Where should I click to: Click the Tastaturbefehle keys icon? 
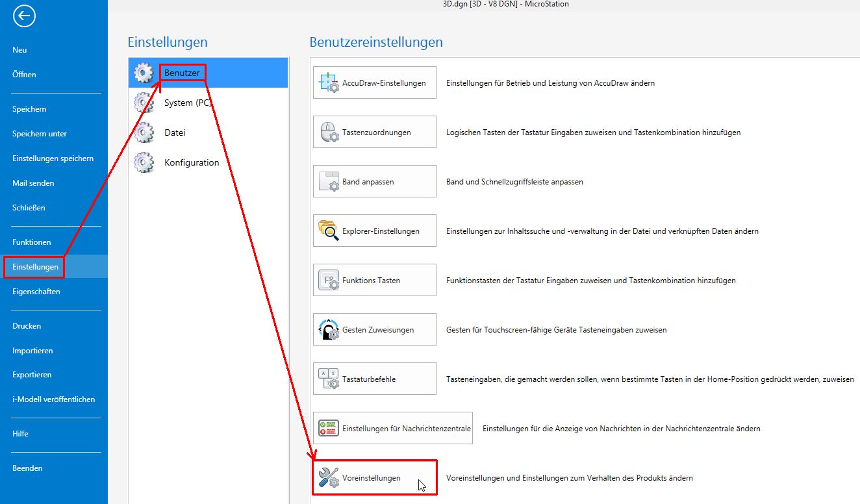point(329,379)
